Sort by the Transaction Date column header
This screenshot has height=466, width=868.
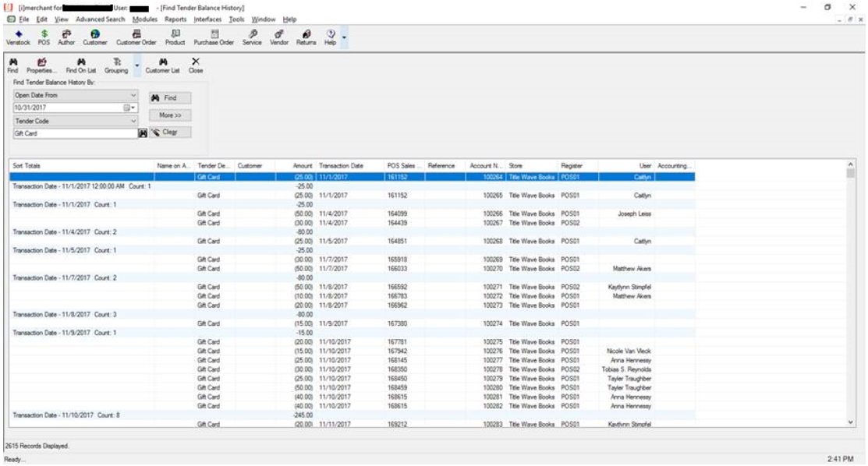pyautogui.click(x=350, y=166)
